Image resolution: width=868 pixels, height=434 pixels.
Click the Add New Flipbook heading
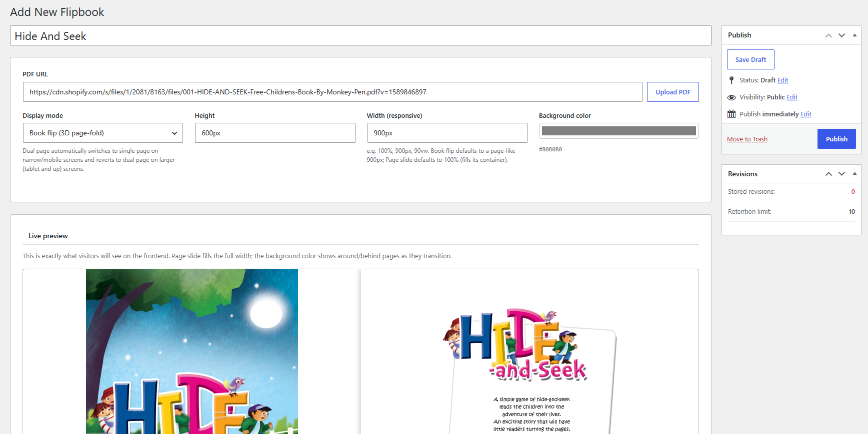(57, 12)
